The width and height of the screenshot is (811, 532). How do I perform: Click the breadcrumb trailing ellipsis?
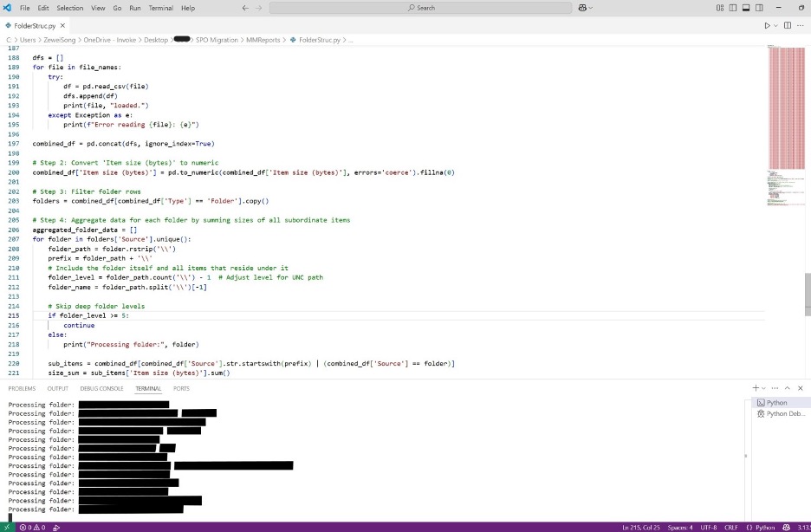(351, 40)
